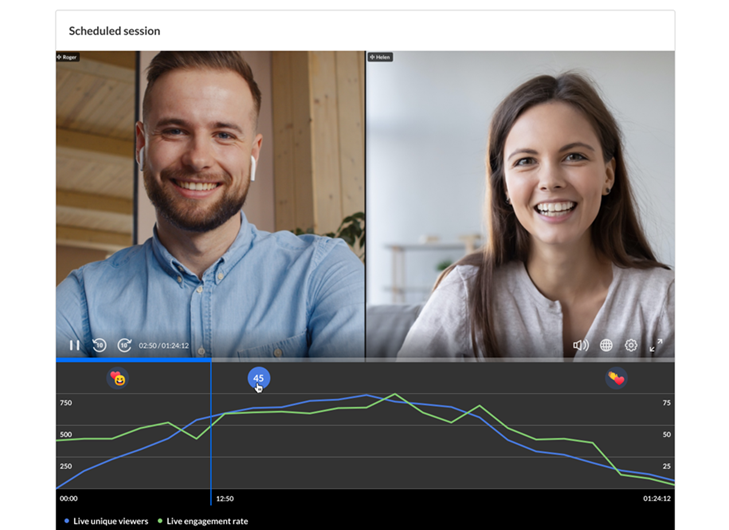Enter fullscreen mode
This screenshot has height=530, width=729.
[656, 345]
